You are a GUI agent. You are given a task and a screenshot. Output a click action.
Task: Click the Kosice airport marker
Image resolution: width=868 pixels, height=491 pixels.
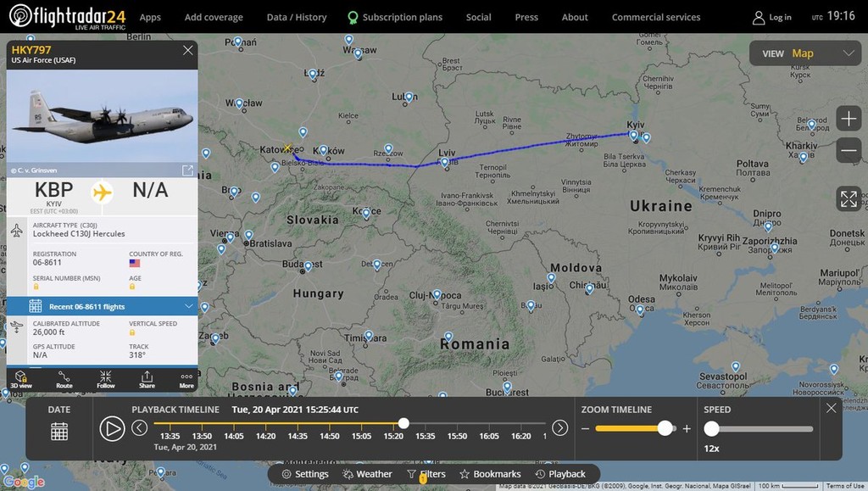[x=366, y=215]
